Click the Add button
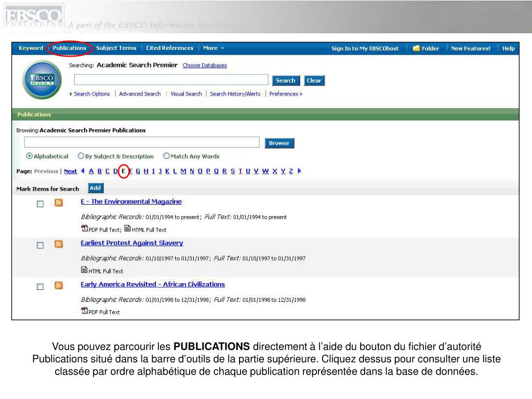 (96, 188)
